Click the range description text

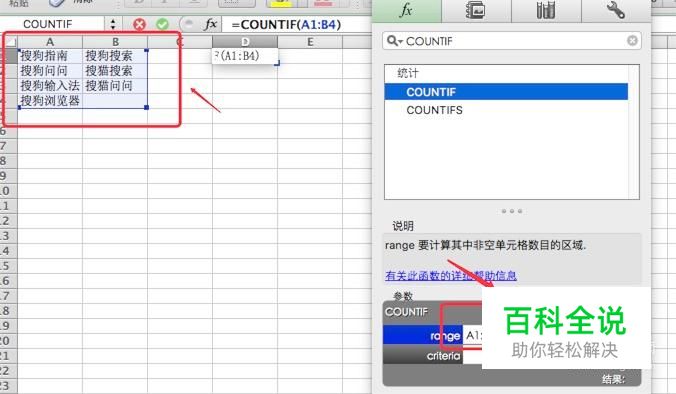485,245
